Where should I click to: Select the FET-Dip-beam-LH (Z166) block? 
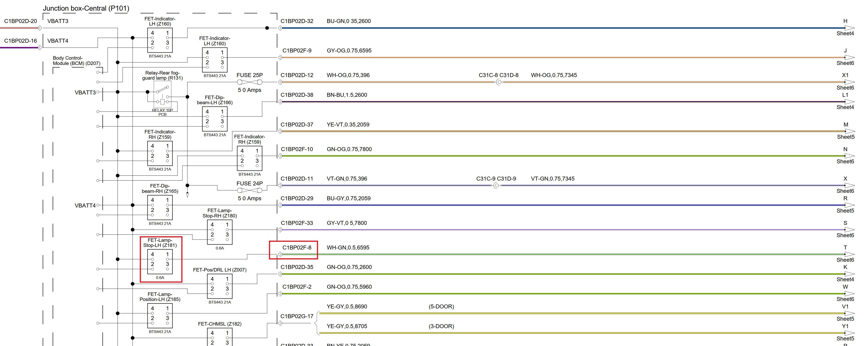pyautogui.click(x=215, y=119)
